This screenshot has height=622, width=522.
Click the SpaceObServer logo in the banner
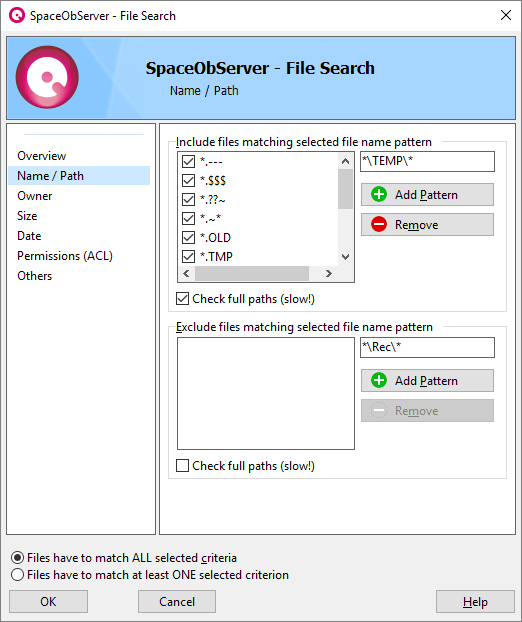[x=47, y=77]
